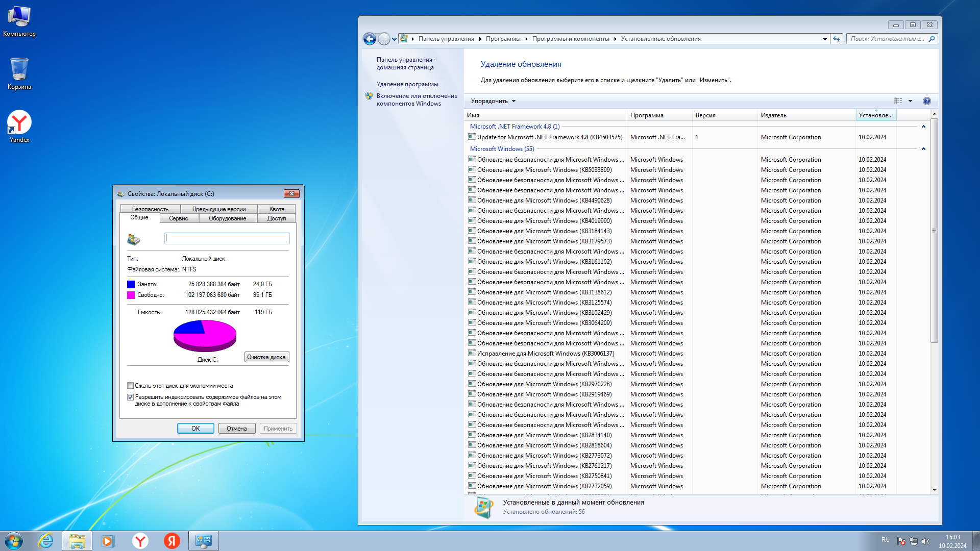Open Internet Explorer from taskbar

[x=46, y=541]
